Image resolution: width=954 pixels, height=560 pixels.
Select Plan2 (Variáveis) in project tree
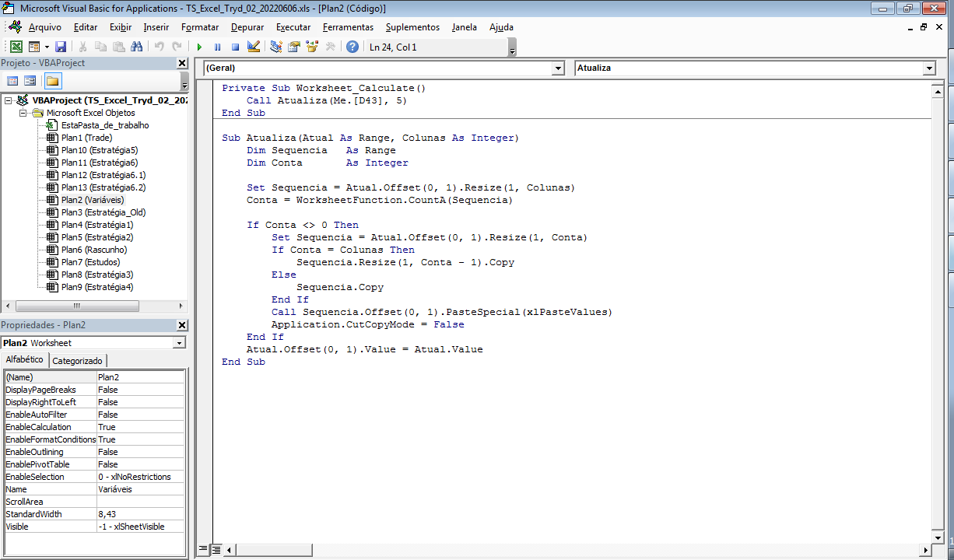(x=93, y=200)
